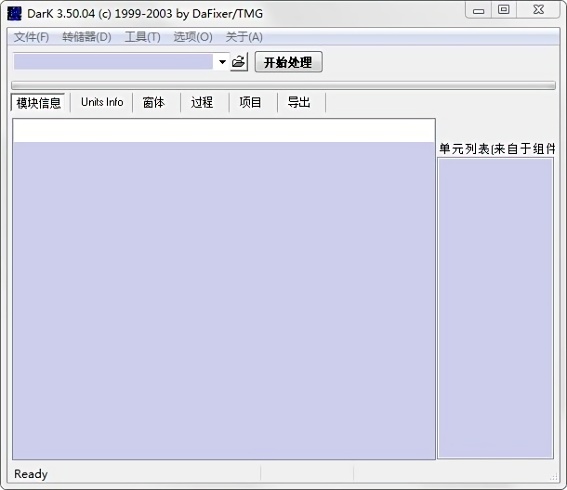Image resolution: width=567 pixels, height=490 pixels.
Task: Close the DarK window
Action: click(x=538, y=10)
